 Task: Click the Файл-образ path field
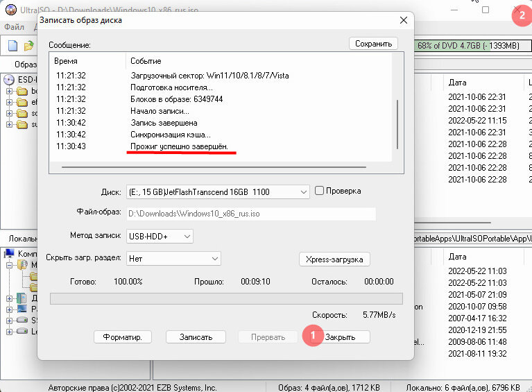point(251,214)
